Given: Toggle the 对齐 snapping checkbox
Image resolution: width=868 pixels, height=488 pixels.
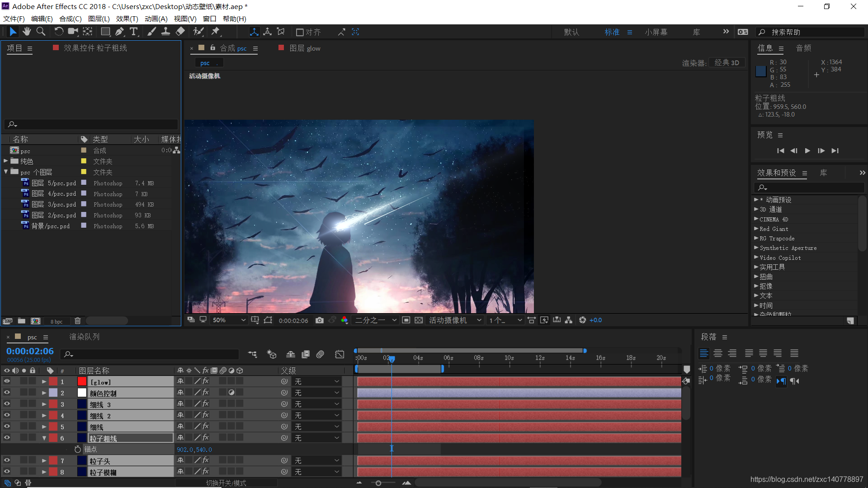Looking at the screenshot, I should [300, 32].
